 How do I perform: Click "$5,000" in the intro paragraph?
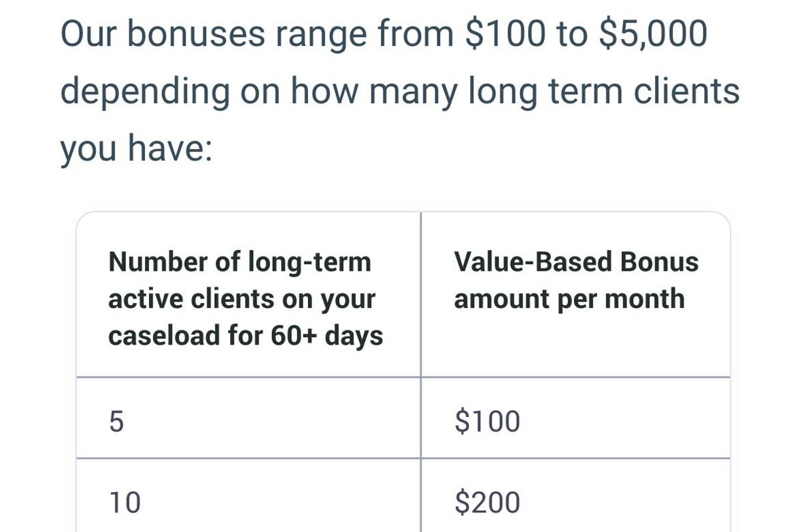pos(652,34)
